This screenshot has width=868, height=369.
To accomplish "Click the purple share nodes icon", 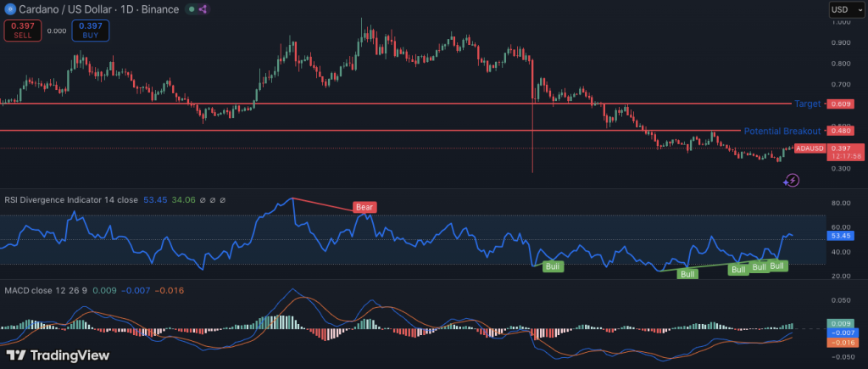I will tap(203, 9).
